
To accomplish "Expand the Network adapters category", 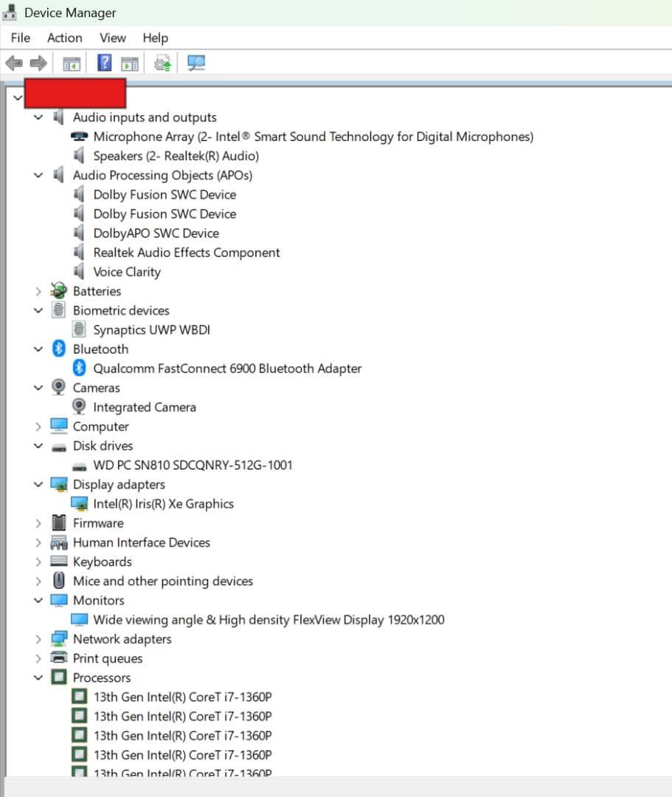I will tap(38, 639).
